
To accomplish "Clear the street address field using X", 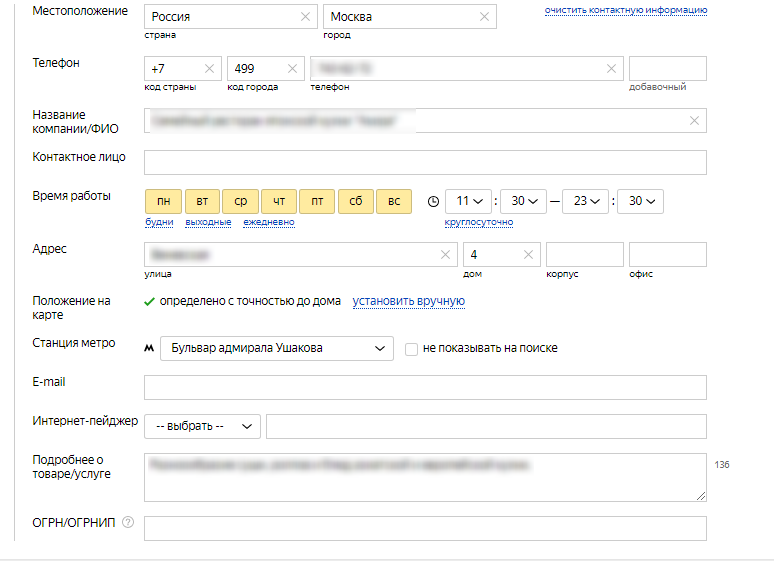I will [x=446, y=255].
